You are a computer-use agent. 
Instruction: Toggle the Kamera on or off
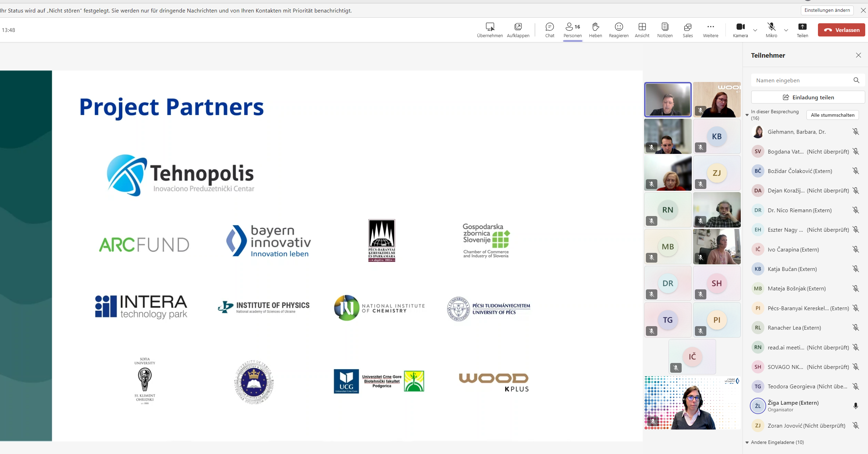(x=740, y=30)
